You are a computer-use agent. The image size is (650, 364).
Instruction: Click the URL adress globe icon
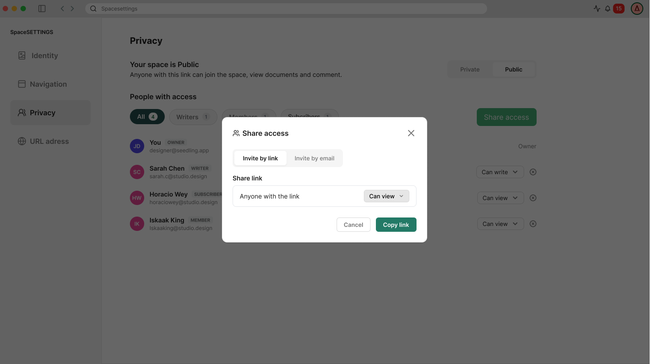(x=22, y=141)
